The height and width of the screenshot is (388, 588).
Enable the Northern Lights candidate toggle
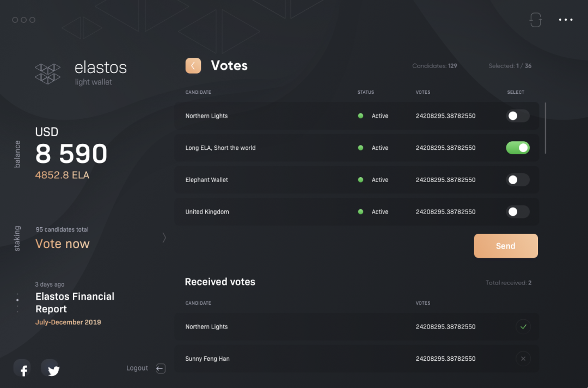coord(518,116)
